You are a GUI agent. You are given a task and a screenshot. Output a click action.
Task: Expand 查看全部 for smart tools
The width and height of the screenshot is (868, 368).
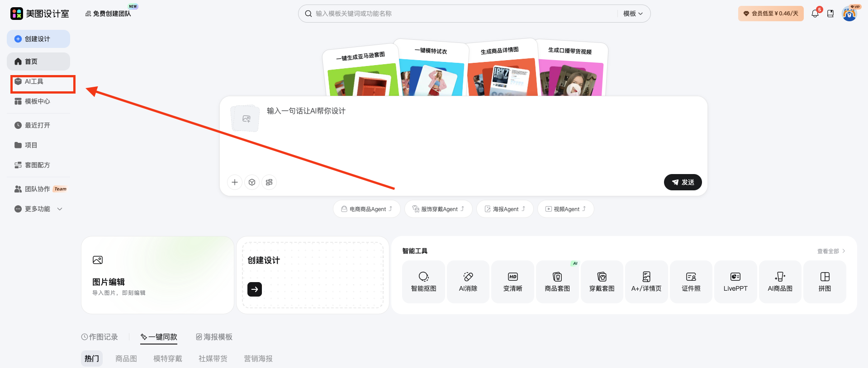(x=830, y=251)
